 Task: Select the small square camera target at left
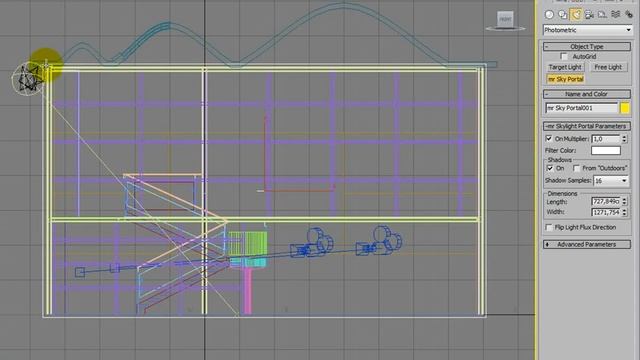click(80, 272)
